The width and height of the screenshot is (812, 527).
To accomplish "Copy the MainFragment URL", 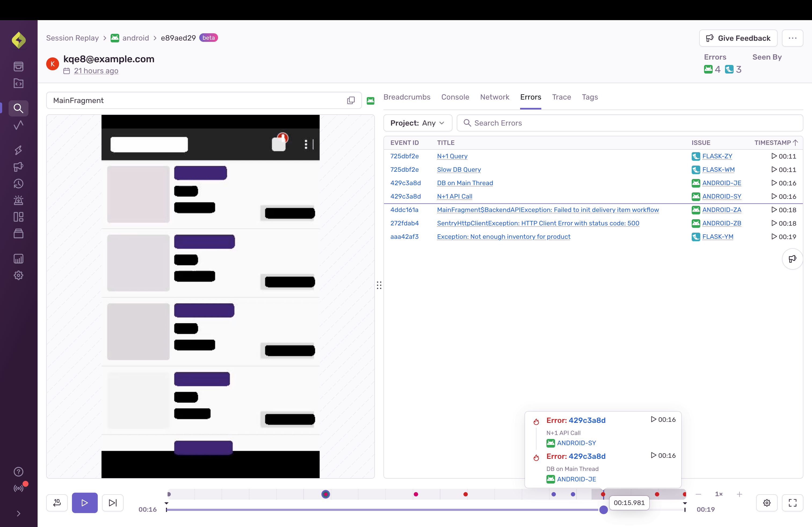I will coord(351,100).
